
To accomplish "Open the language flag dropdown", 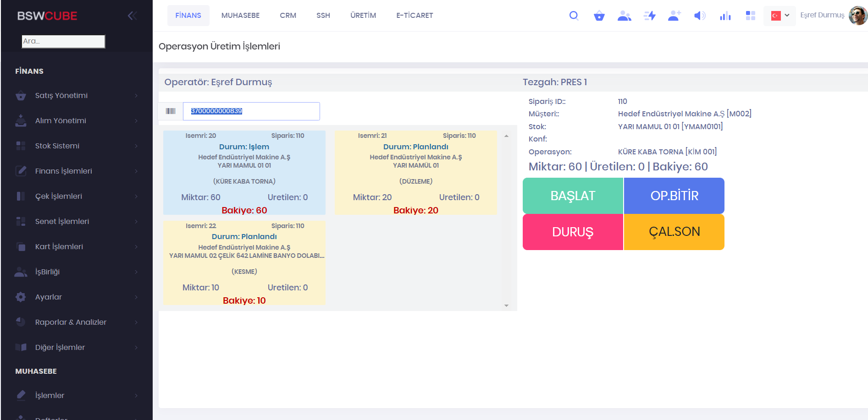I will [780, 16].
